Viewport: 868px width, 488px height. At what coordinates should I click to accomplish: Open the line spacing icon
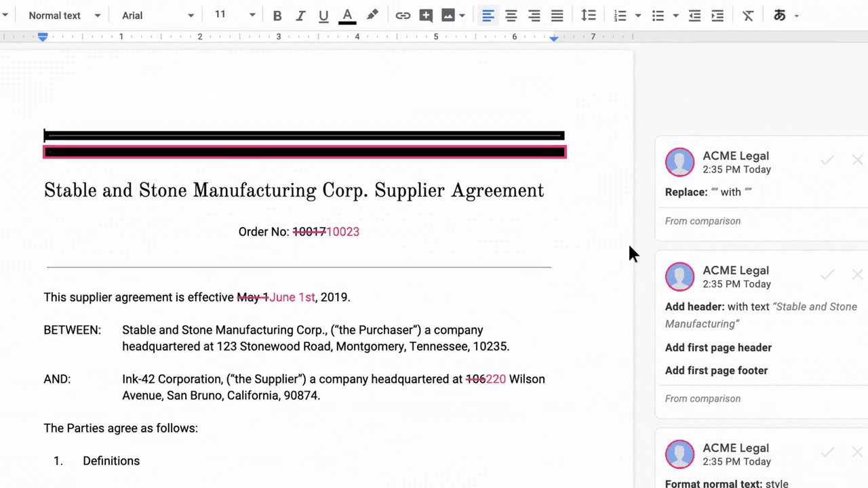click(x=588, y=15)
